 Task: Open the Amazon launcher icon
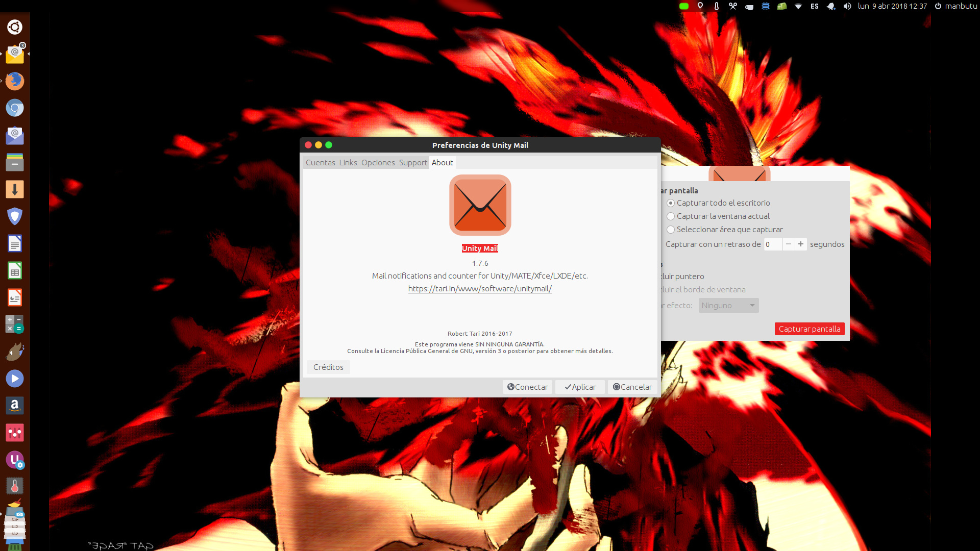tap(15, 406)
